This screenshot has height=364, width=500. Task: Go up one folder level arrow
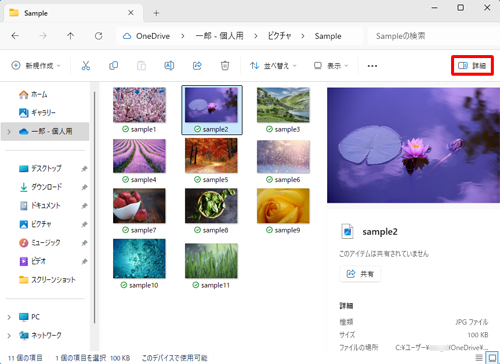point(70,36)
